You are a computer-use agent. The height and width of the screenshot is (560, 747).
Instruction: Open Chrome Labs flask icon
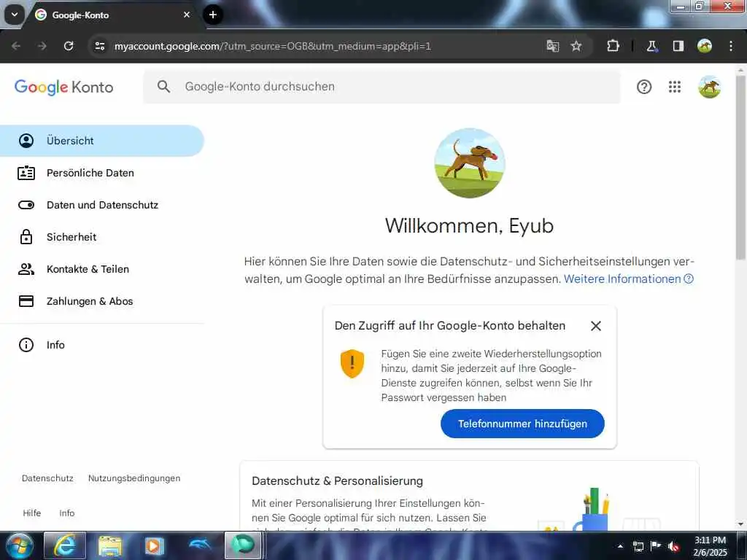(651, 46)
